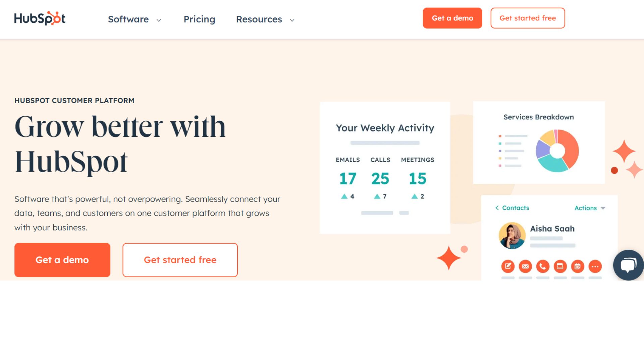The width and height of the screenshot is (644, 362).
Task: Click the more options ellipsis icon
Action: (595, 266)
